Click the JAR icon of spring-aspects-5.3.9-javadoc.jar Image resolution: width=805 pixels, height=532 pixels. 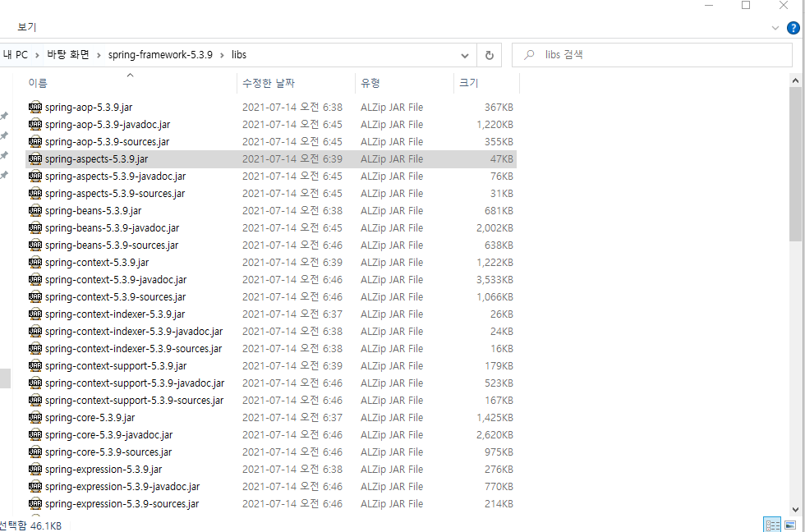(34, 176)
